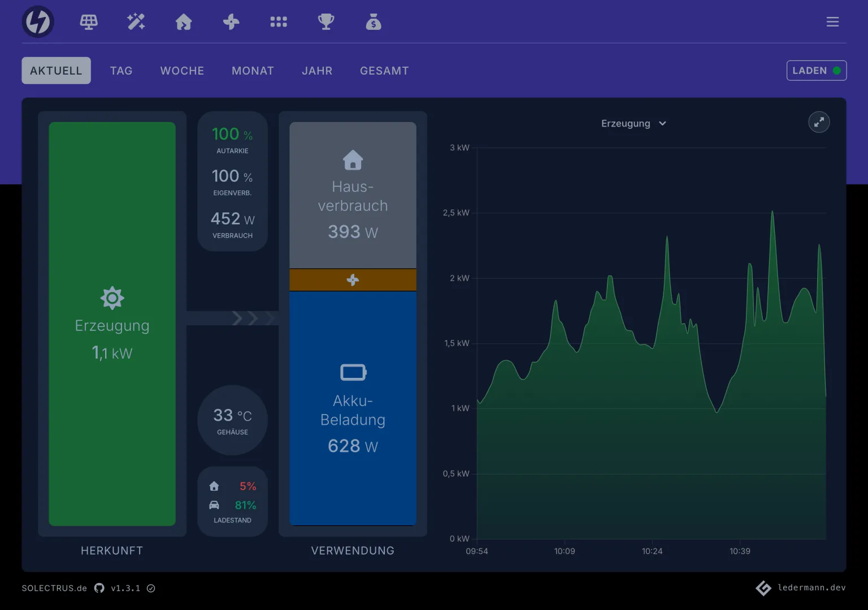
Task: Open the grid dots icon in the top navigation
Action: (x=279, y=22)
